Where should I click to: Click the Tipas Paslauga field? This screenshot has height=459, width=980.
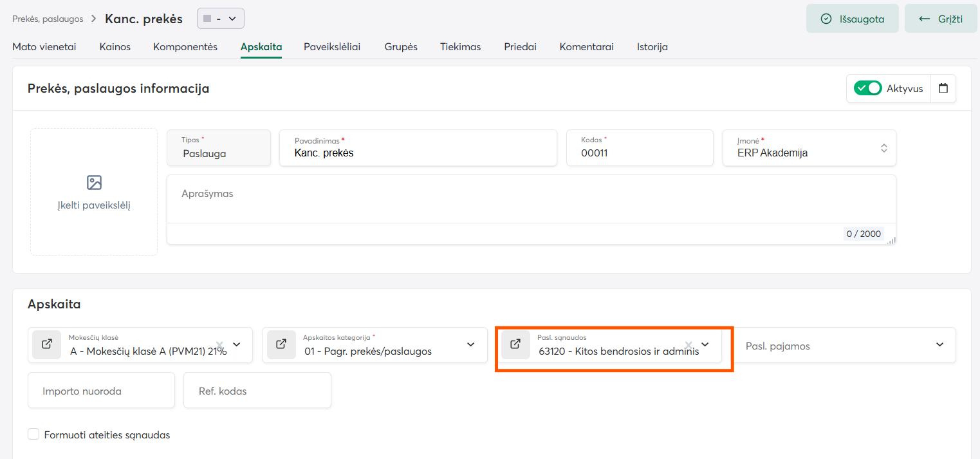[219, 147]
